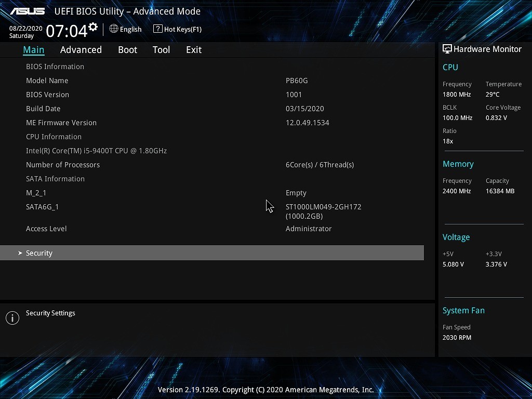Image resolution: width=532 pixels, height=399 pixels.
Task: Go to the Boot tab
Action: point(127,50)
